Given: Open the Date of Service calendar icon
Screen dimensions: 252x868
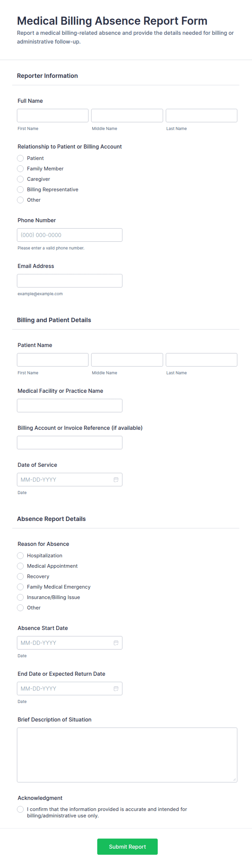Looking at the screenshot, I should 116,479.
